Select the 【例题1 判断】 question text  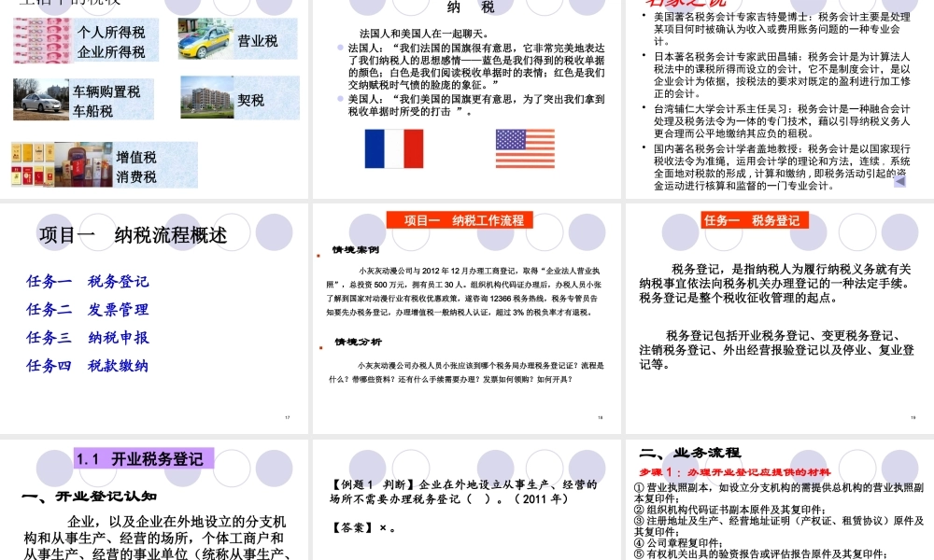pos(463,492)
